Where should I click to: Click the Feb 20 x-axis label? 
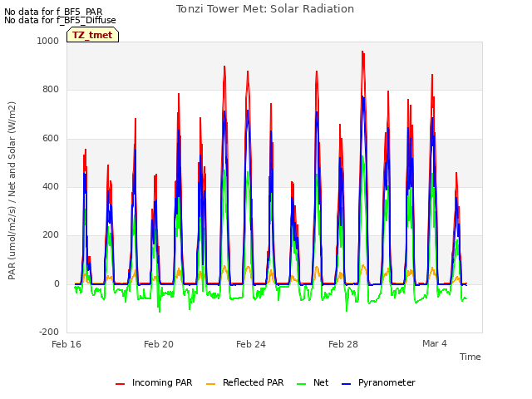click(x=159, y=344)
